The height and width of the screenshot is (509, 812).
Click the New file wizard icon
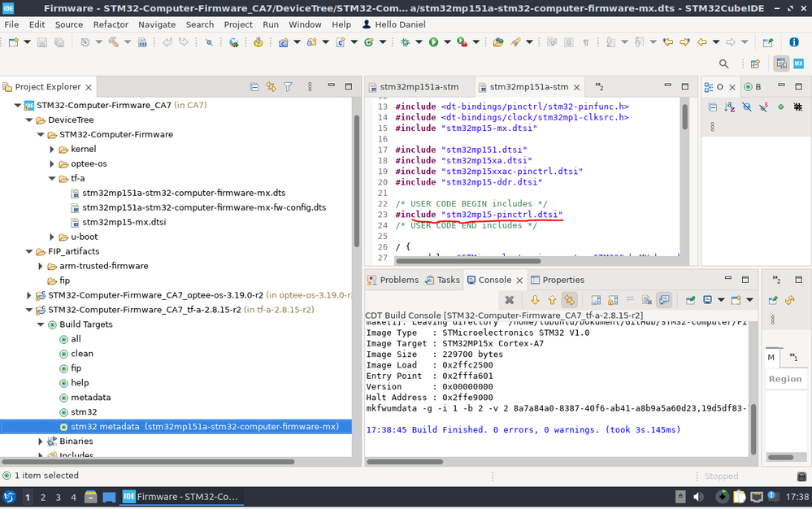(14, 42)
